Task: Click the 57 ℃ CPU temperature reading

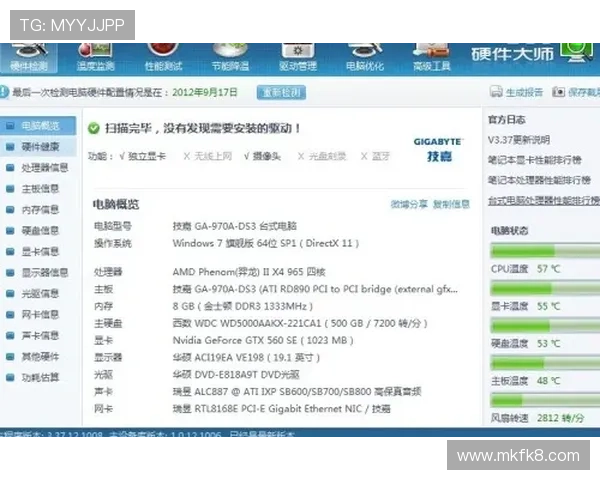Action: pos(548,269)
